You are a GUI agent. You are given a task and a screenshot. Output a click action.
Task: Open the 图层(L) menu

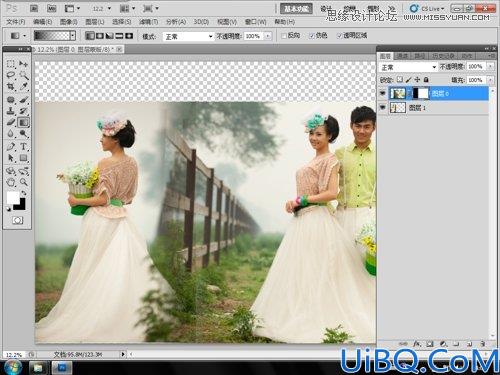[x=95, y=22]
